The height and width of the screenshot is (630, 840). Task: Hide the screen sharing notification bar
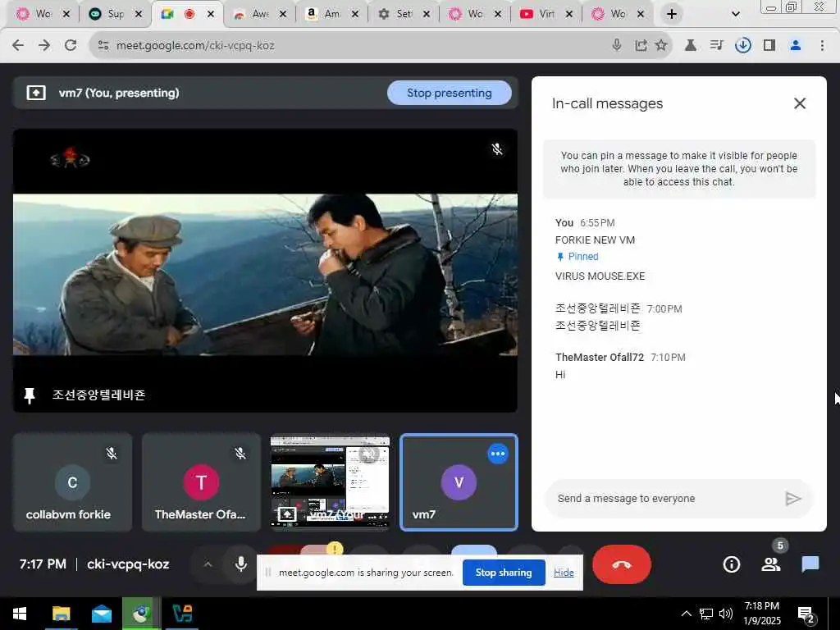[564, 573]
